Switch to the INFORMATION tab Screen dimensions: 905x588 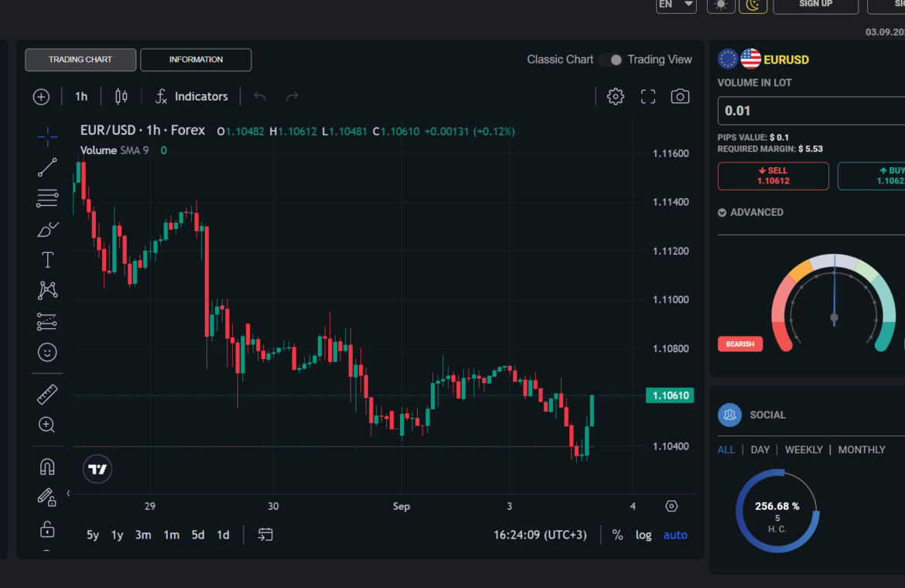pyautogui.click(x=196, y=60)
